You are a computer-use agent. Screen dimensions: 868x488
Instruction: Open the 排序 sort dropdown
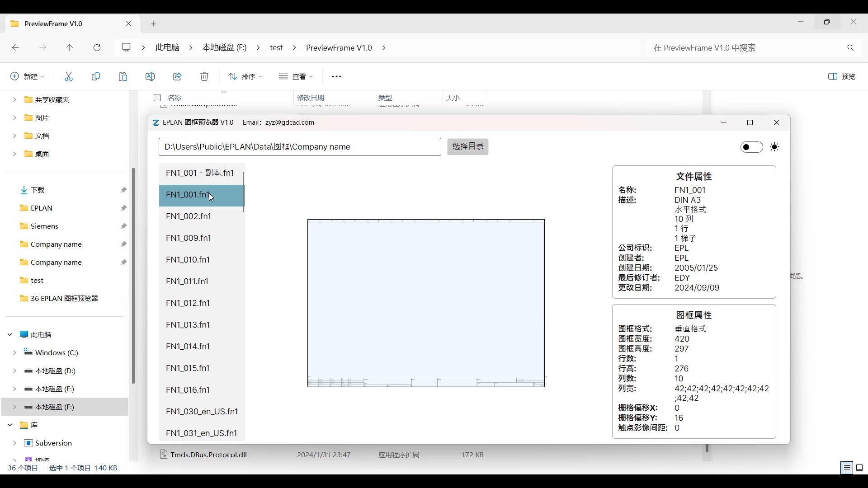[245, 77]
